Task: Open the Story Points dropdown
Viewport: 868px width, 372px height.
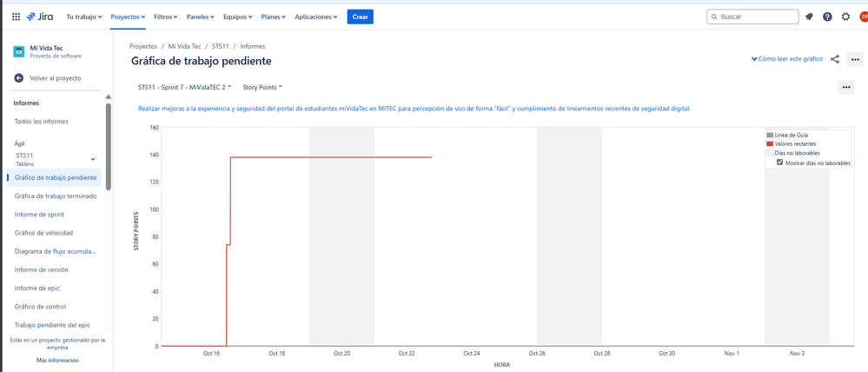Action: pos(262,87)
